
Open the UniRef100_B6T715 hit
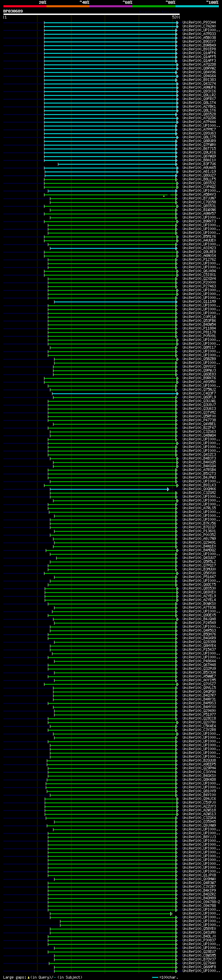click(199, 149)
